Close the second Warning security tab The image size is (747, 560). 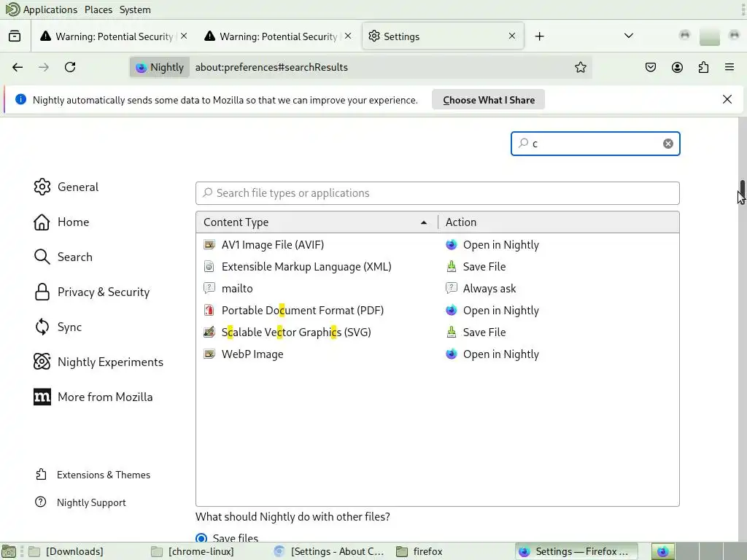click(348, 36)
